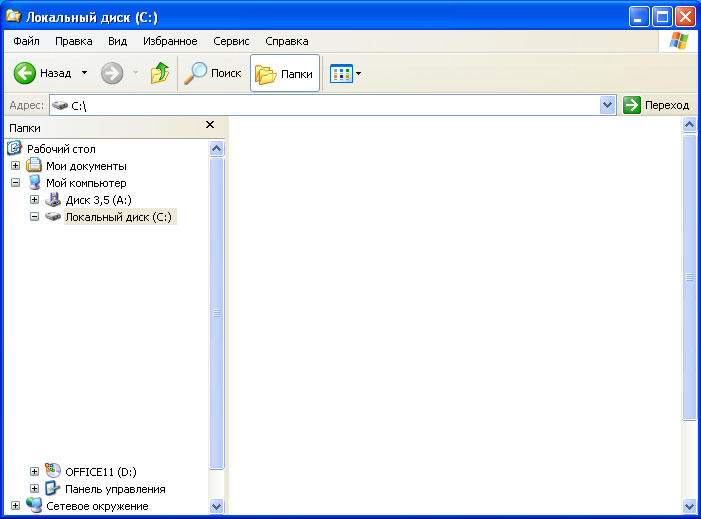Expand the Панель управления node
Screen dimensions: 701x519
[34, 489]
